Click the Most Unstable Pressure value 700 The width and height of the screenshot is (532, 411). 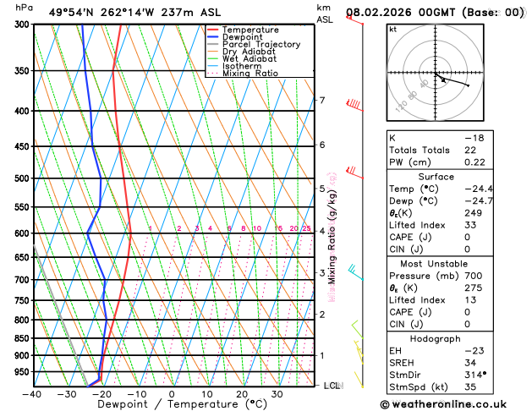(x=474, y=276)
